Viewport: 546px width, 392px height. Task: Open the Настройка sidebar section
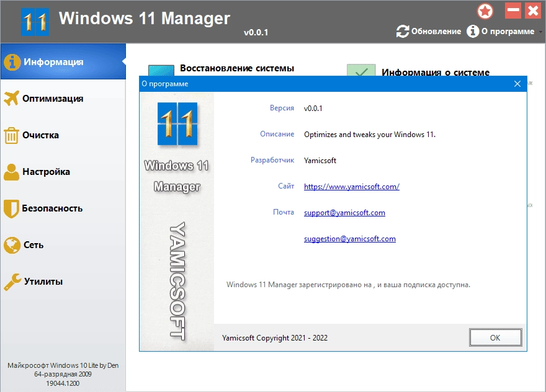(63, 172)
